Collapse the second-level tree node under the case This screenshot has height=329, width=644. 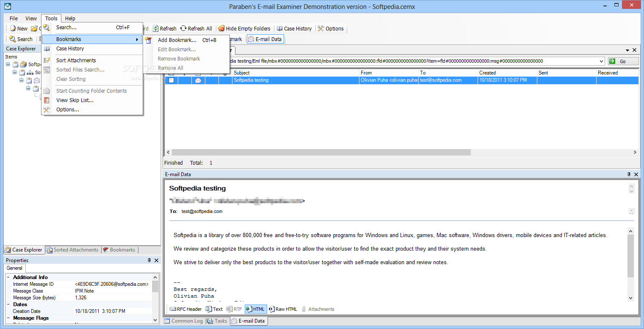point(15,72)
